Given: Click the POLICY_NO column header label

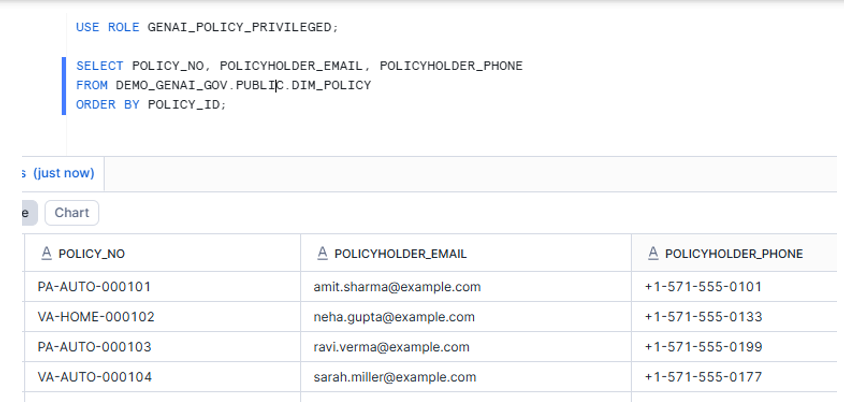Looking at the screenshot, I should [x=91, y=254].
